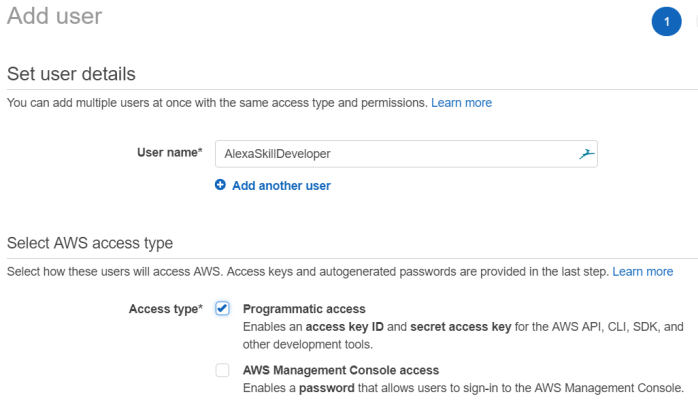
Task: Click the Programmatic access label text
Action: 304,309
